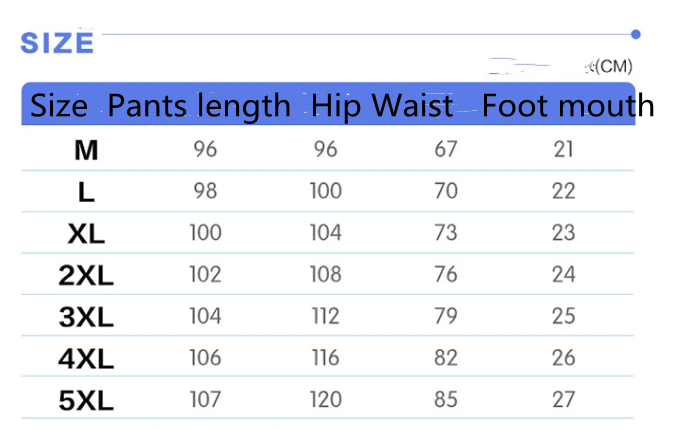
Task: Select the Hip column header
Action: click(x=333, y=106)
